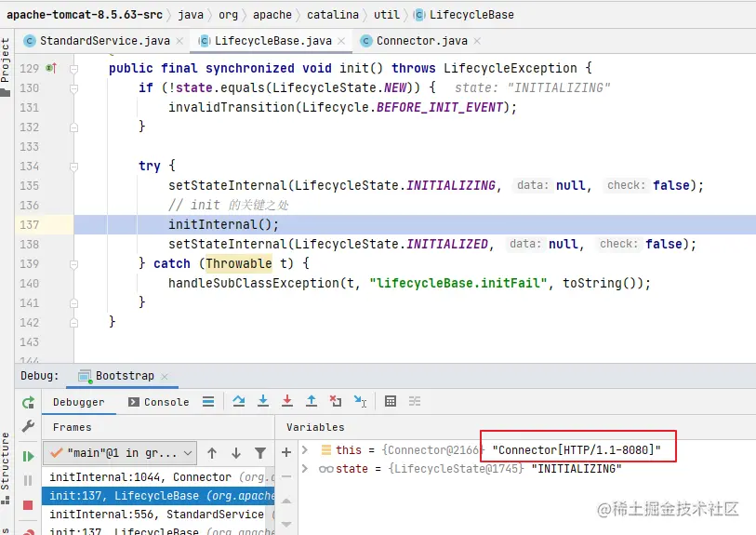This screenshot has width=756, height=535.
Task: Click the apache breadcrumb segment
Action: pyautogui.click(x=272, y=15)
